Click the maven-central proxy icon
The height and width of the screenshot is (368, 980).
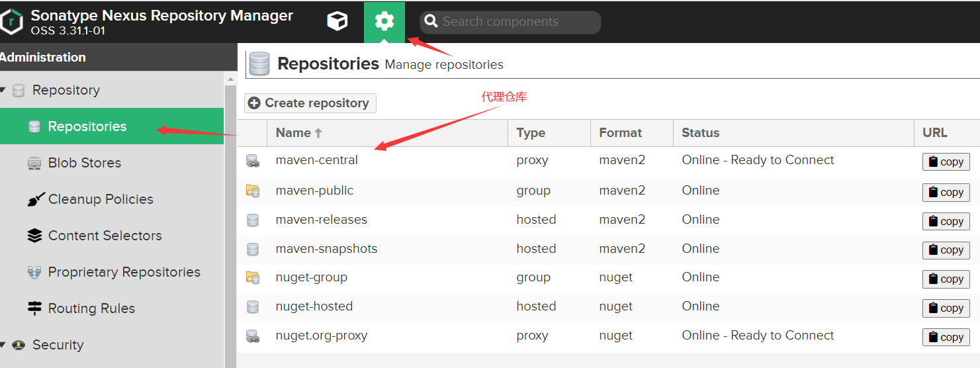[252, 161]
